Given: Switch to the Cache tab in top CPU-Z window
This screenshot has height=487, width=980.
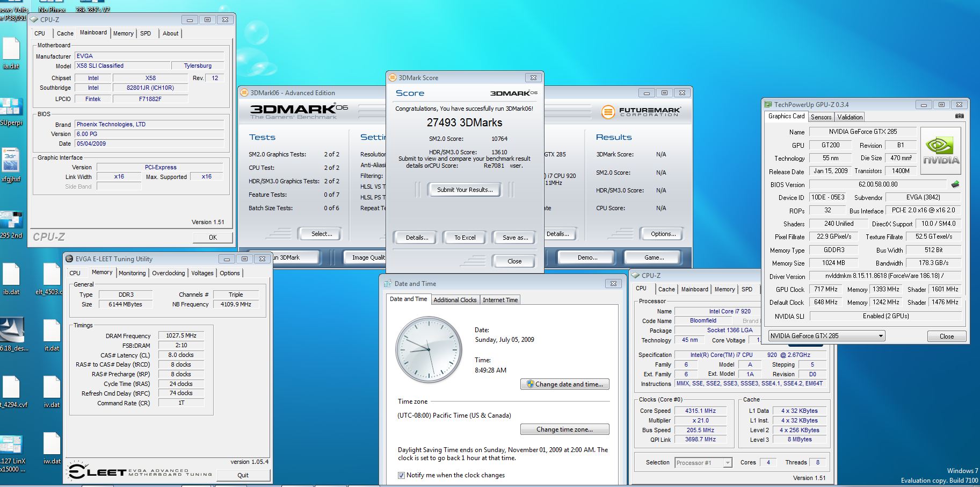Looking at the screenshot, I should click(x=65, y=33).
